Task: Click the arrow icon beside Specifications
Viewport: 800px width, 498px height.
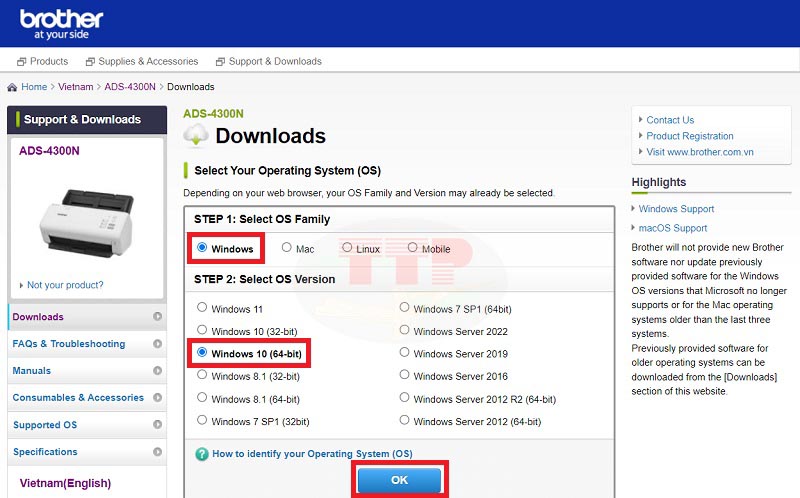Action: [x=157, y=452]
